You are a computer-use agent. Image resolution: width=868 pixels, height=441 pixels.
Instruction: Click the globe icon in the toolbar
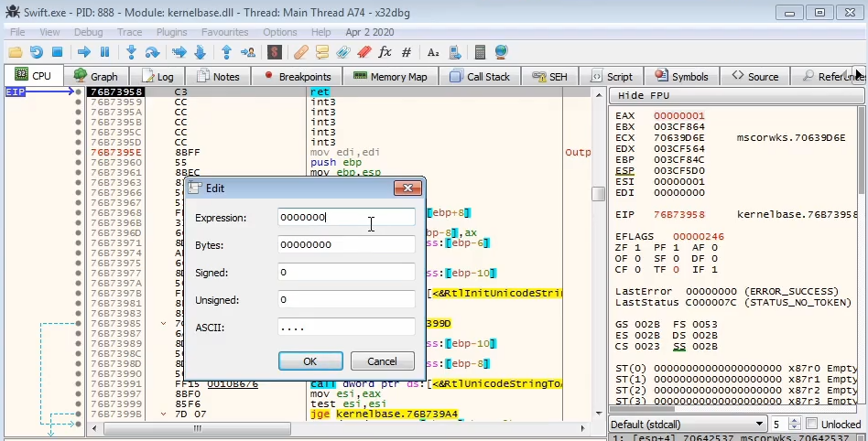pyautogui.click(x=501, y=52)
